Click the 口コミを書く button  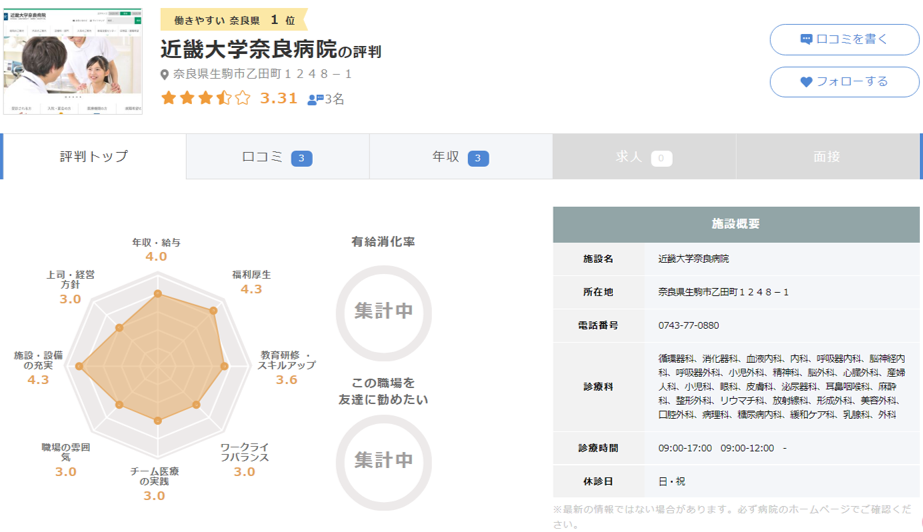[844, 39]
